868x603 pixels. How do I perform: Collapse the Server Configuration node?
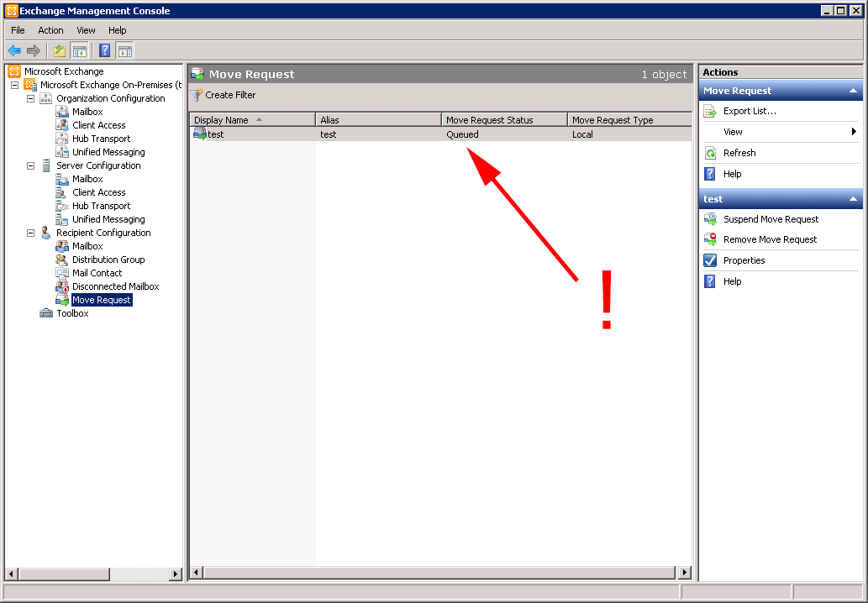[31, 165]
